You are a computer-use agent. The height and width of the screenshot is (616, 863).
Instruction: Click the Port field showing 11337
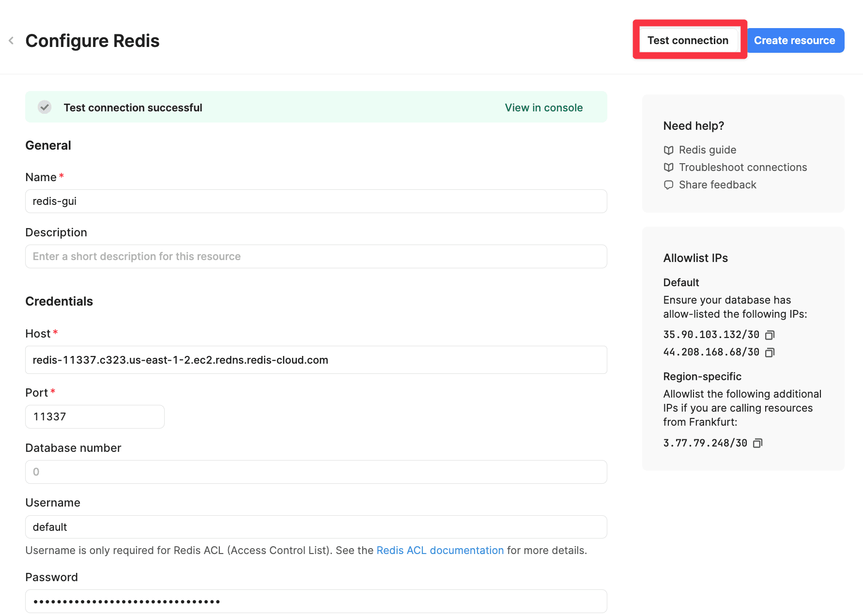[95, 417]
